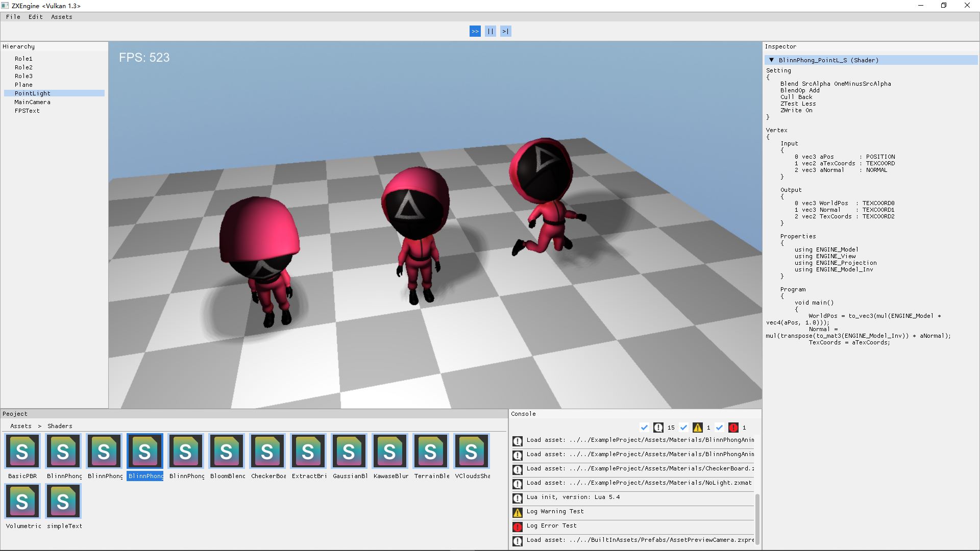Select the VCloudsShader asset icon

click(x=472, y=451)
